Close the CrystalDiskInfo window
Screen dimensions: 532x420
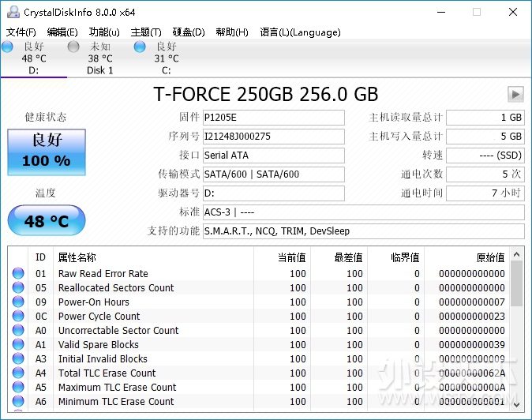point(513,12)
